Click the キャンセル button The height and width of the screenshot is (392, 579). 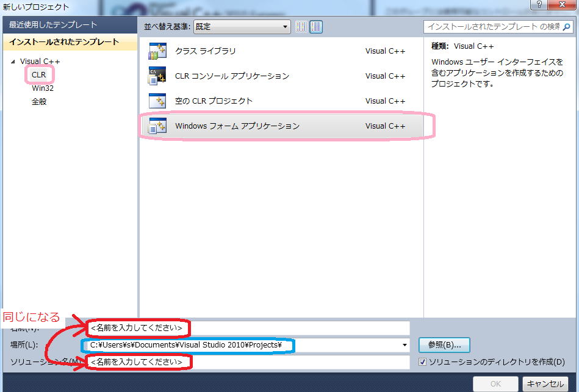(545, 384)
